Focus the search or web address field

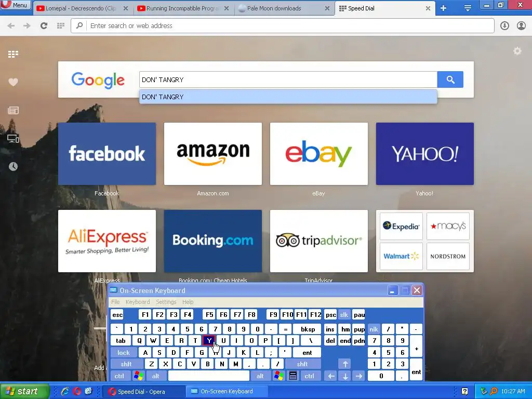click(x=282, y=26)
